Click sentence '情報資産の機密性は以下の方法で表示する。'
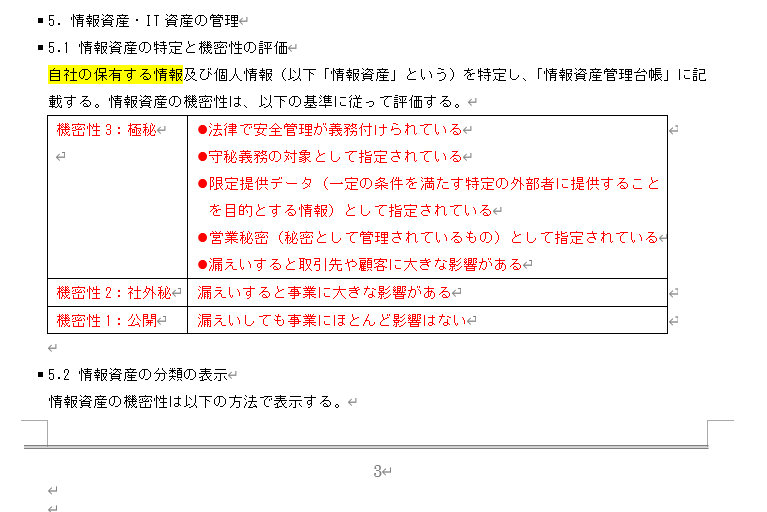Image resolution: width=767 pixels, height=512 pixels. click(195, 401)
